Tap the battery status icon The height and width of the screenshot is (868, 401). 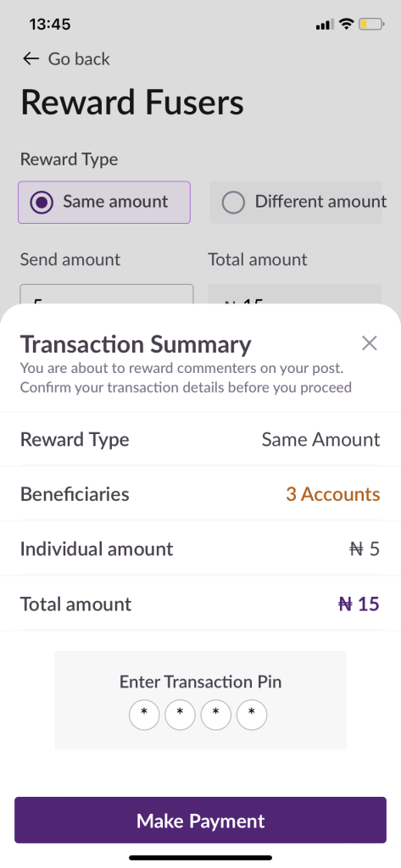coord(371,24)
